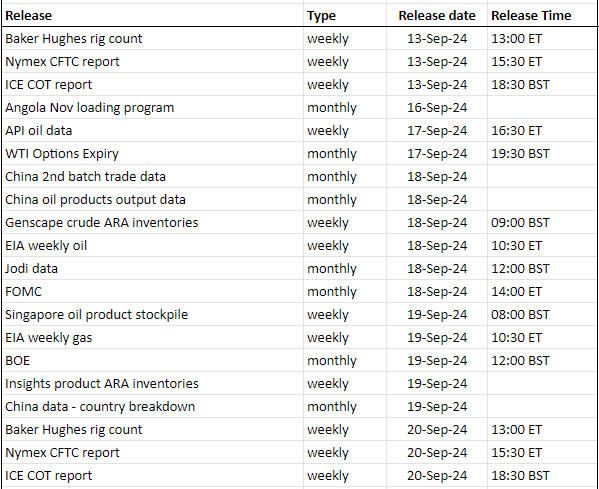Select the China 2nd batch trade data cell
Image resolution: width=599 pixels, height=489 pixels.
152,176
